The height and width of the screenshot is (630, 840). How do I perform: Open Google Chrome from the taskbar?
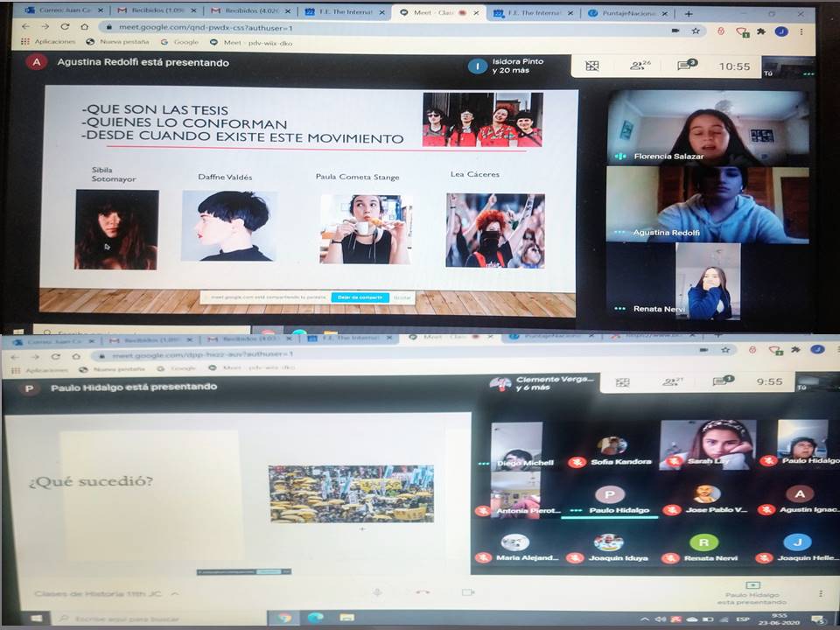tap(284, 618)
